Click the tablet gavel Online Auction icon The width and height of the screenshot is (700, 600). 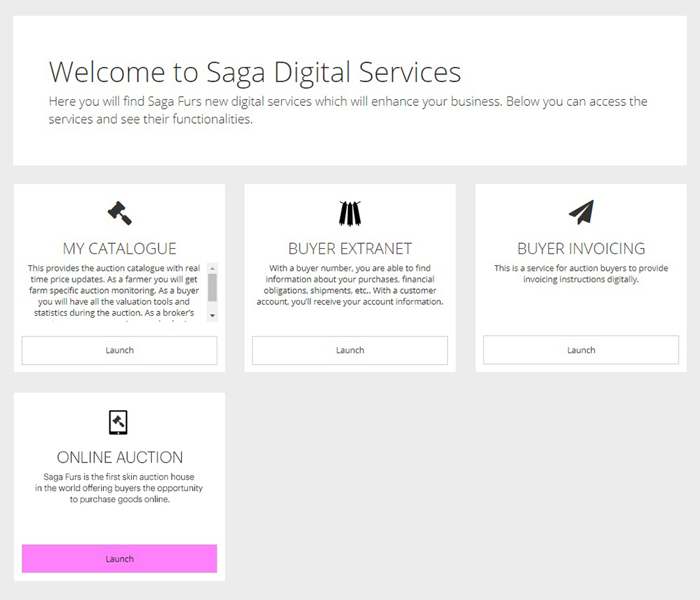pos(119,422)
